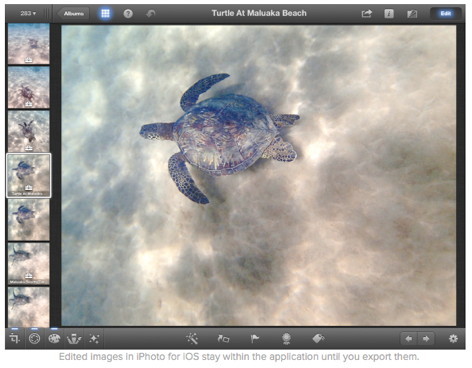Tap the main turtle photo
This screenshot has height=368, width=472.
[259, 176]
